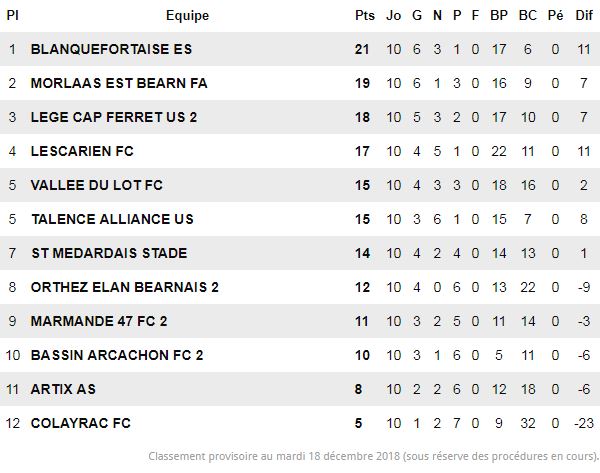Image resolution: width=600 pixels, height=473 pixels.
Task: Click the Equipe column header
Action: (188, 16)
